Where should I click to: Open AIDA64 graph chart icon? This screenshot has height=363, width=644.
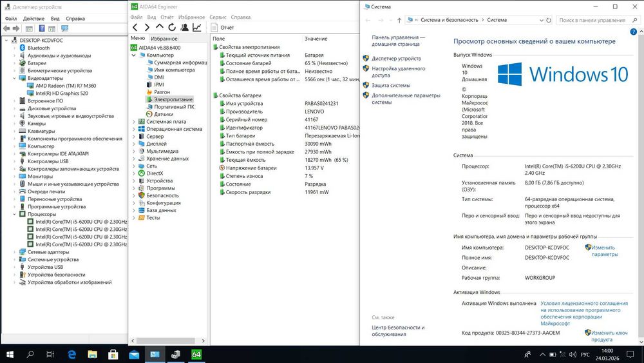pos(197,28)
